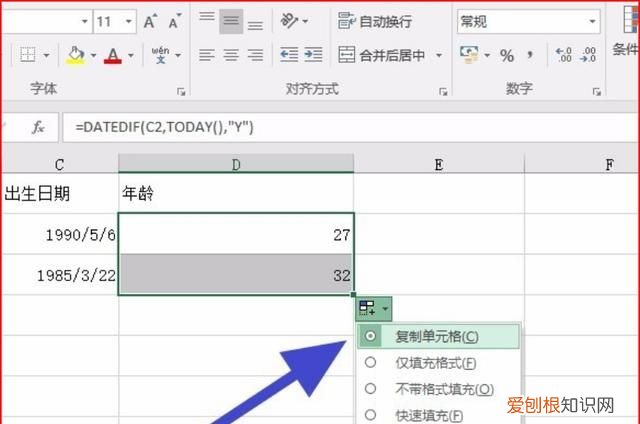Open the font size 11 dropdown

point(129,21)
